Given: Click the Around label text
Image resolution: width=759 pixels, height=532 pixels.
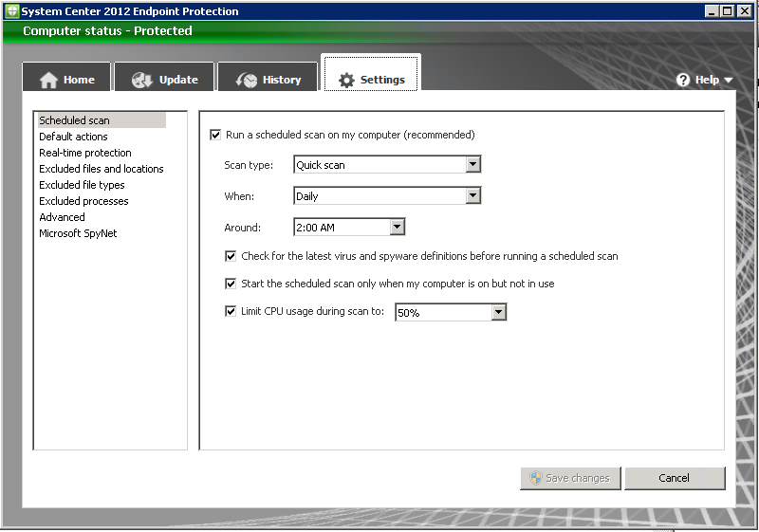Looking at the screenshot, I should tap(242, 228).
